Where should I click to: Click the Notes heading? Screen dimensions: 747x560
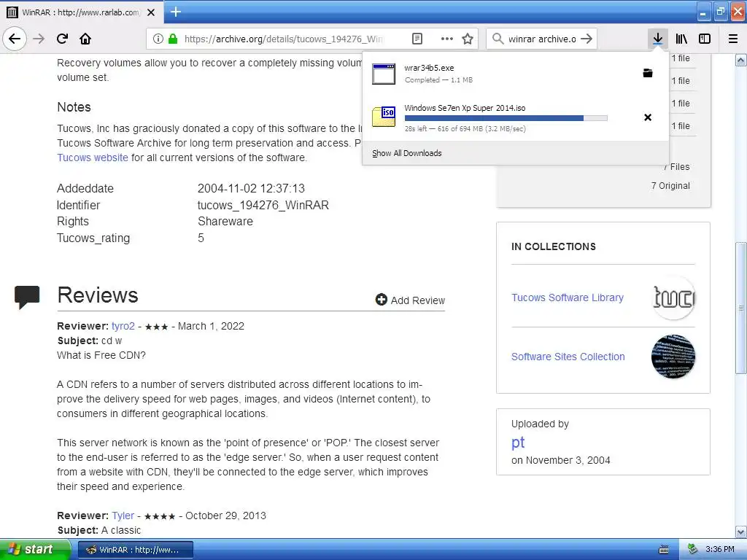[x=74, y=107]
